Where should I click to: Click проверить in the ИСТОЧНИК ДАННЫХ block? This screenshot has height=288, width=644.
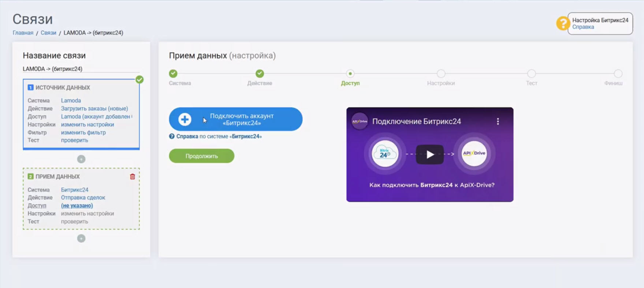[75, 141]
